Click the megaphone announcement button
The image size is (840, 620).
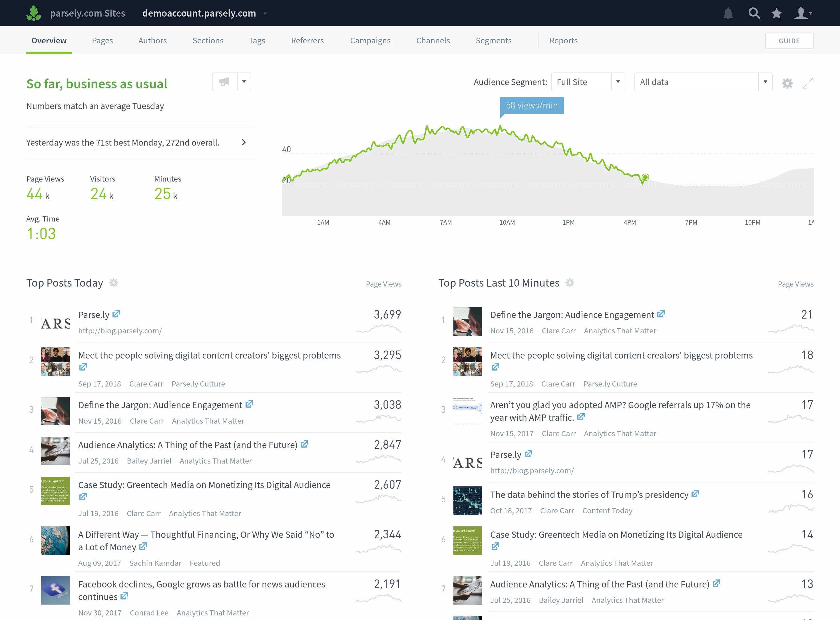coord(224,82)
